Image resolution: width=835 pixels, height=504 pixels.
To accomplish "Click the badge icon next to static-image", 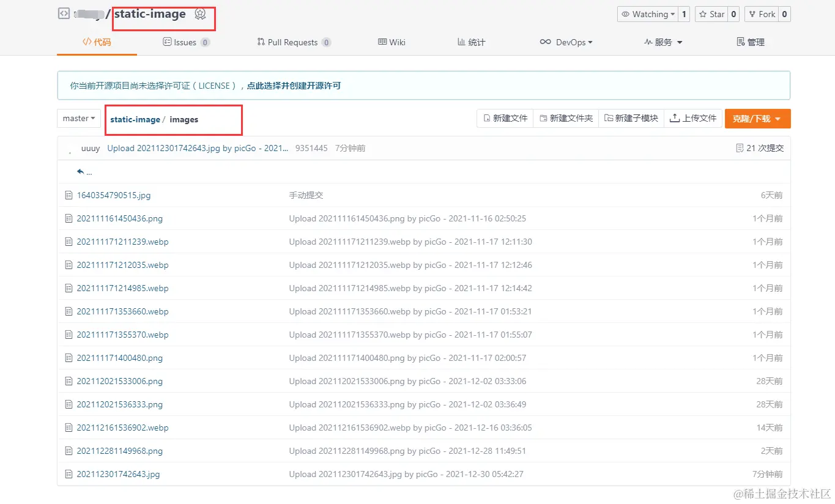I will 200,14.
